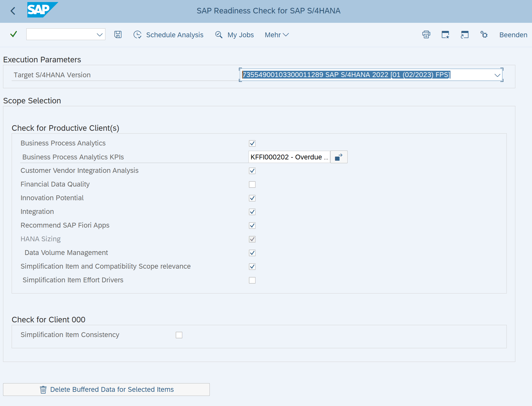
Task: Click the Execution Parameters heading
Action: click(x=42, y=60)
